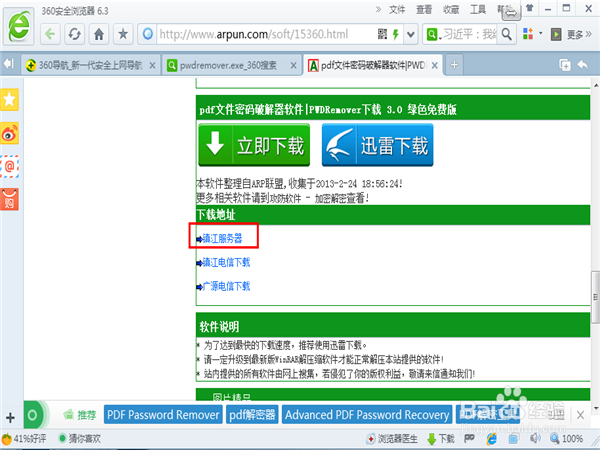Click the search box with 习近平 text
Screen dimensions: 600x450
click(468, 34)
